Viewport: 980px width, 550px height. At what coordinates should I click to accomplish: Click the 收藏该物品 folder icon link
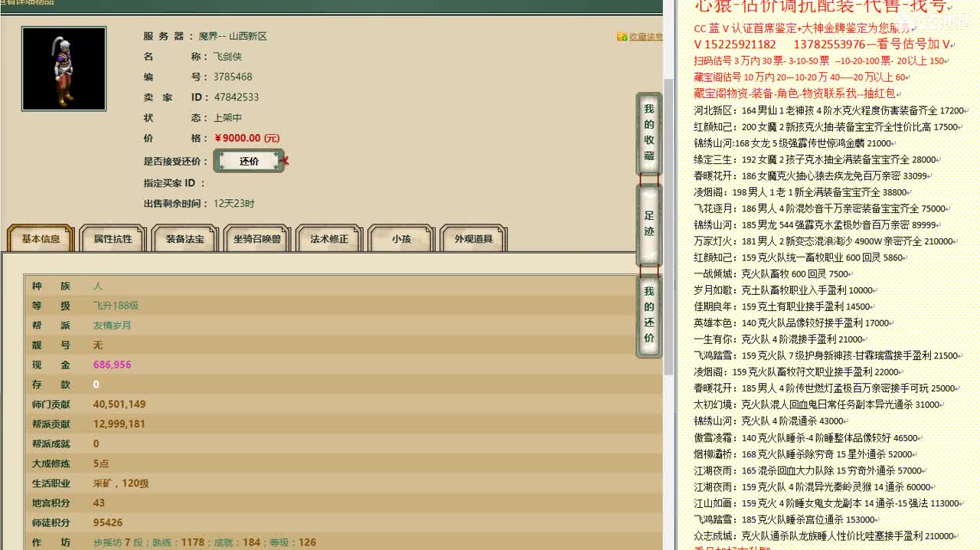click(x=640, y=37)
